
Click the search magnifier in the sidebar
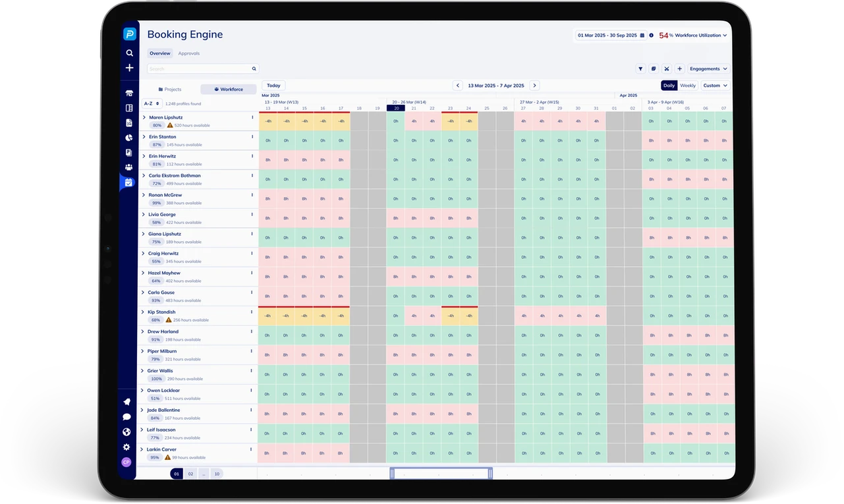pyautogui.click(x=129, y=53)
